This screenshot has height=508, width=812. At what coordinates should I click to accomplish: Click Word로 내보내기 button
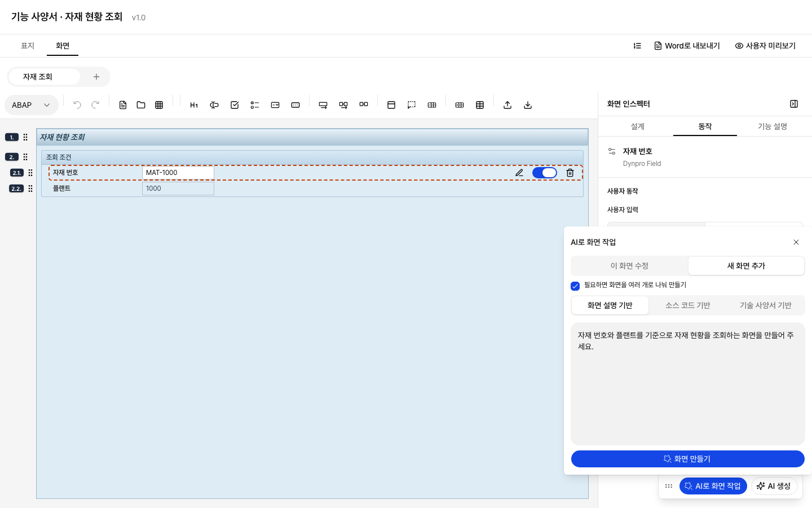(687, 46)
